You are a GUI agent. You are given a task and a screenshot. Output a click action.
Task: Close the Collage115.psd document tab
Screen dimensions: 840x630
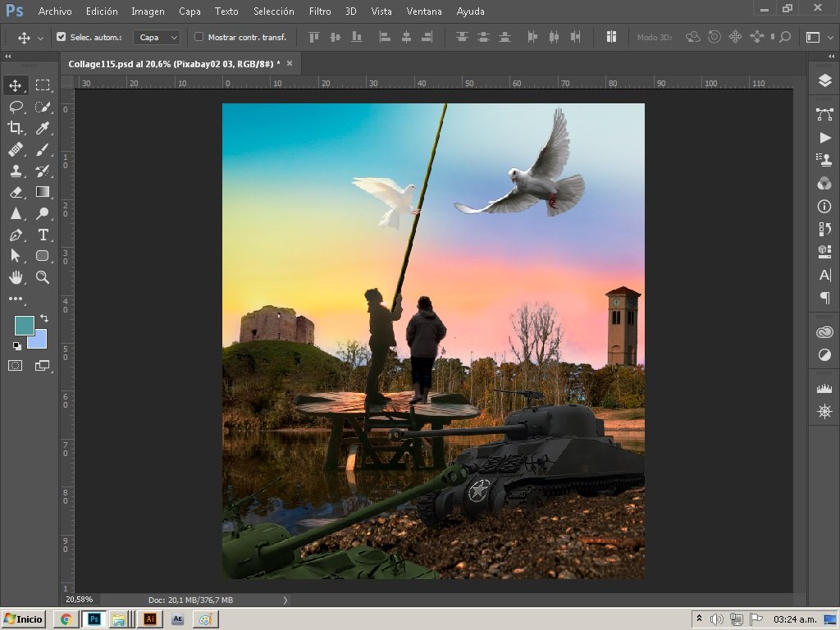(x=290, y=63)
